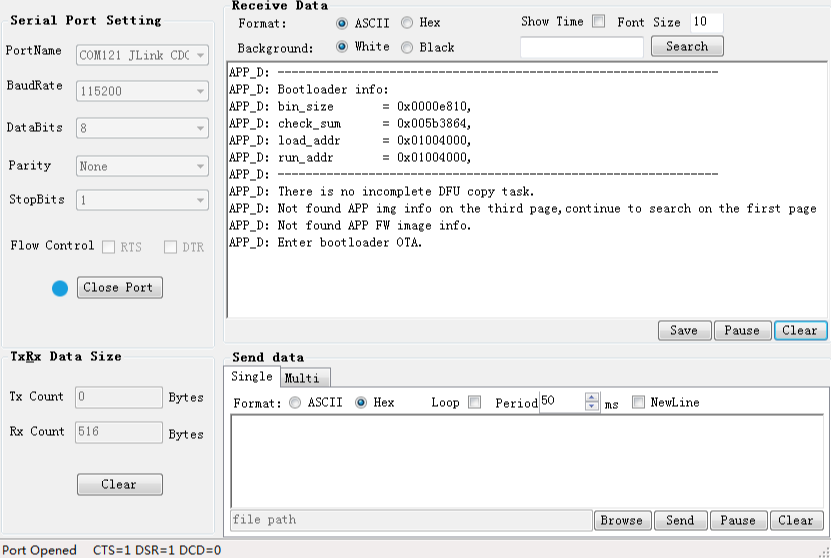831x558 pixels.
Task: Click the Search button
Action: (x=687, y=46)
